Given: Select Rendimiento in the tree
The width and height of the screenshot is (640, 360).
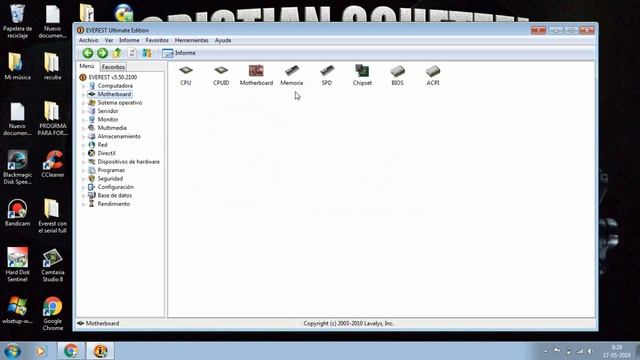Looking at the screenshot, I should 113,204.
